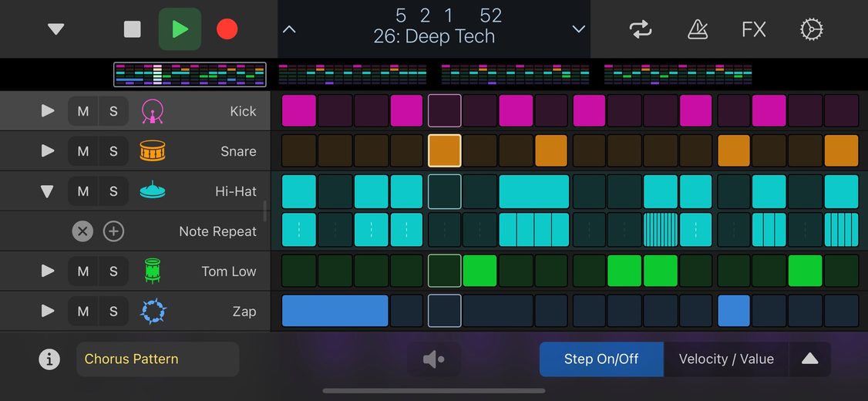Image resolution: width=868 pixels, height=401 pixels.
Task: Select the first pattern section in the overview
Action: coord(190,75)
